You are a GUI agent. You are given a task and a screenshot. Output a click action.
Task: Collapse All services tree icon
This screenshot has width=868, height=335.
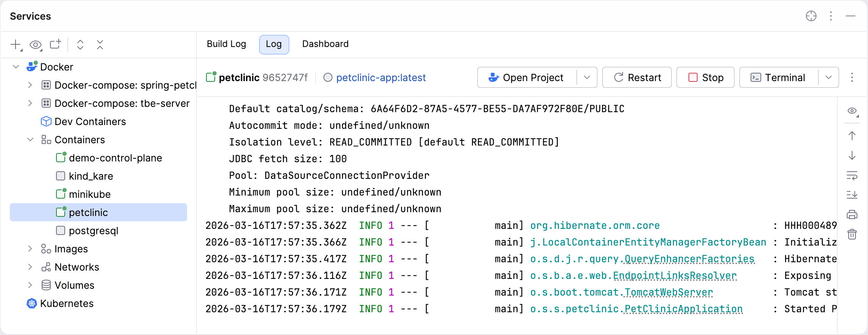pos(100,45)
